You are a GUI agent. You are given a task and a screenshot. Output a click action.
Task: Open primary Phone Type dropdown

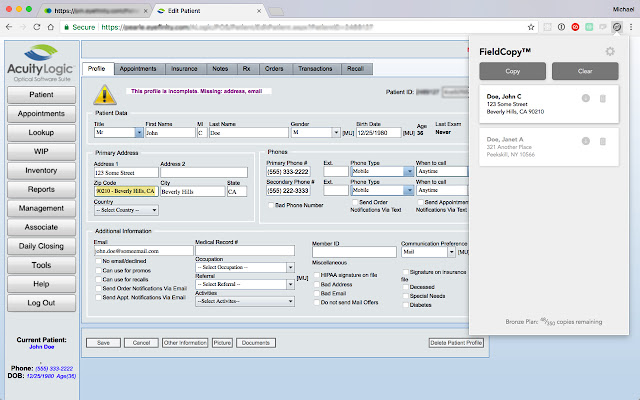[382, 171]
